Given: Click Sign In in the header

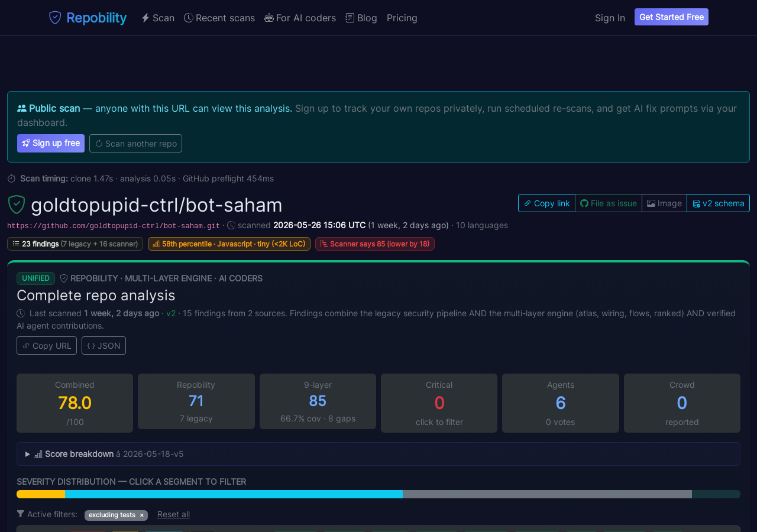Looking at the screenshot, I should coord(610,18).
